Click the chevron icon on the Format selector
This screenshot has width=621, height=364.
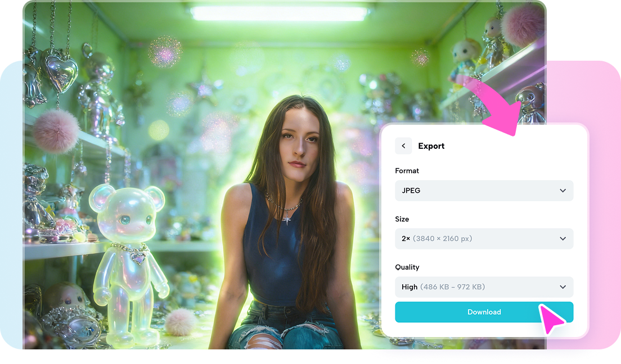562,190
